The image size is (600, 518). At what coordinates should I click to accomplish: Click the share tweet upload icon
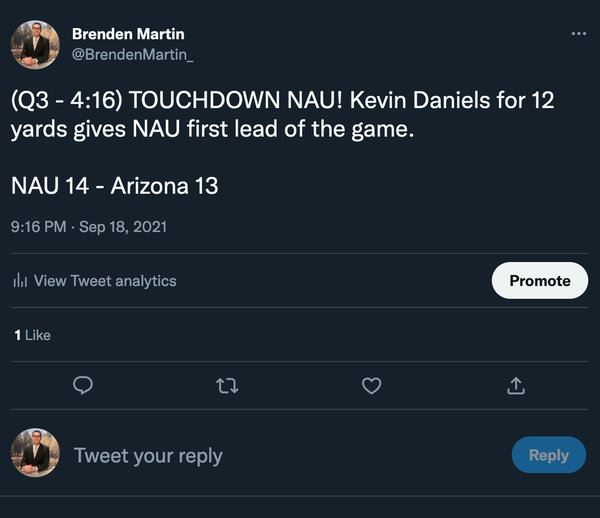point(516,385)
